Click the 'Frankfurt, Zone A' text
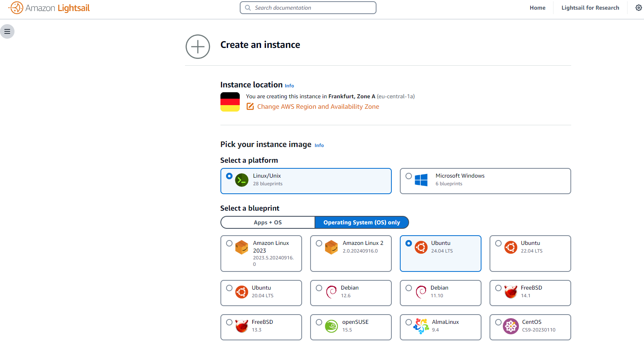This screenshot has width=644, height=348. click(352, 96)
